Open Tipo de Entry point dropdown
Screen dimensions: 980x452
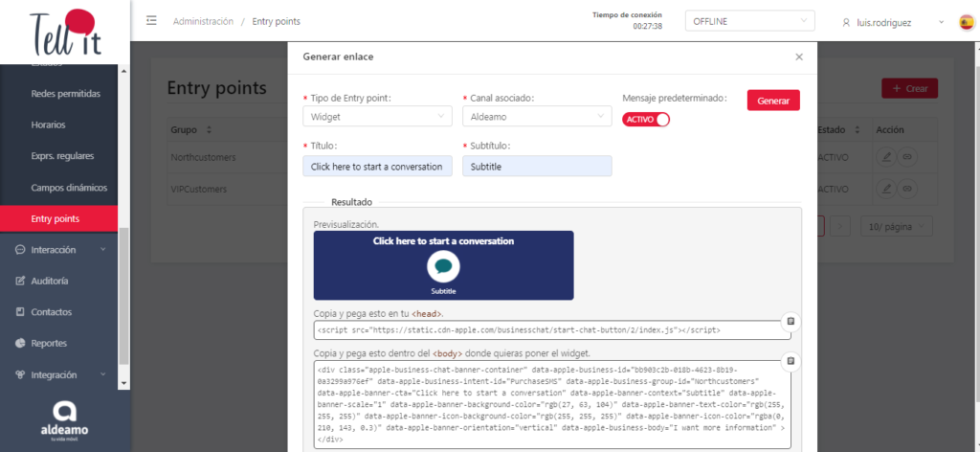(x=377, y=116)
